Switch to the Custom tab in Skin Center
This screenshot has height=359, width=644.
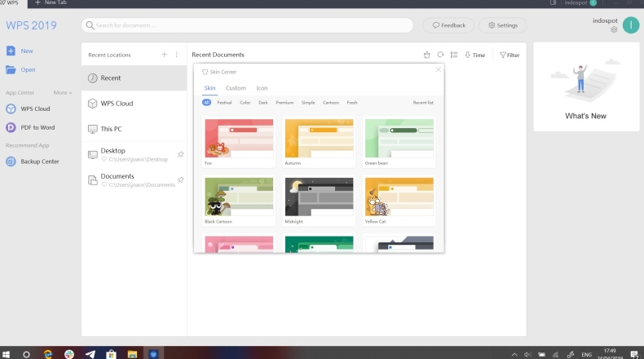tap(236, 88)
